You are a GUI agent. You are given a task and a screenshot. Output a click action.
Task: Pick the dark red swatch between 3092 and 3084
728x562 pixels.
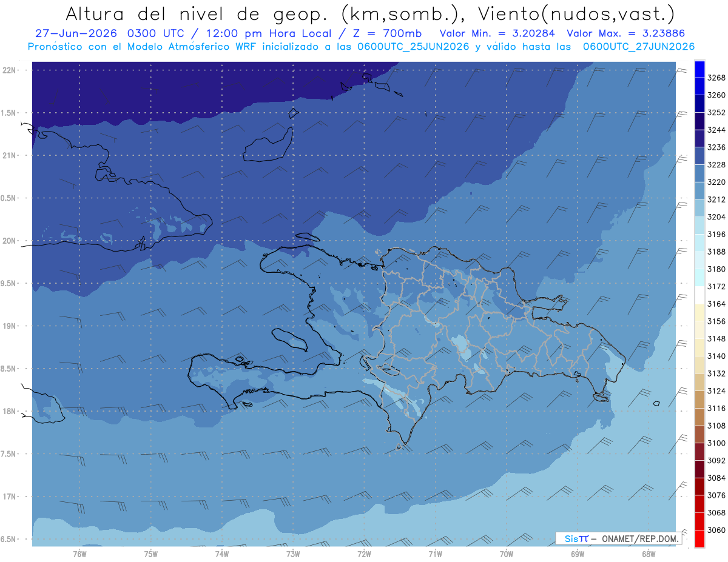tap(699, 469)
